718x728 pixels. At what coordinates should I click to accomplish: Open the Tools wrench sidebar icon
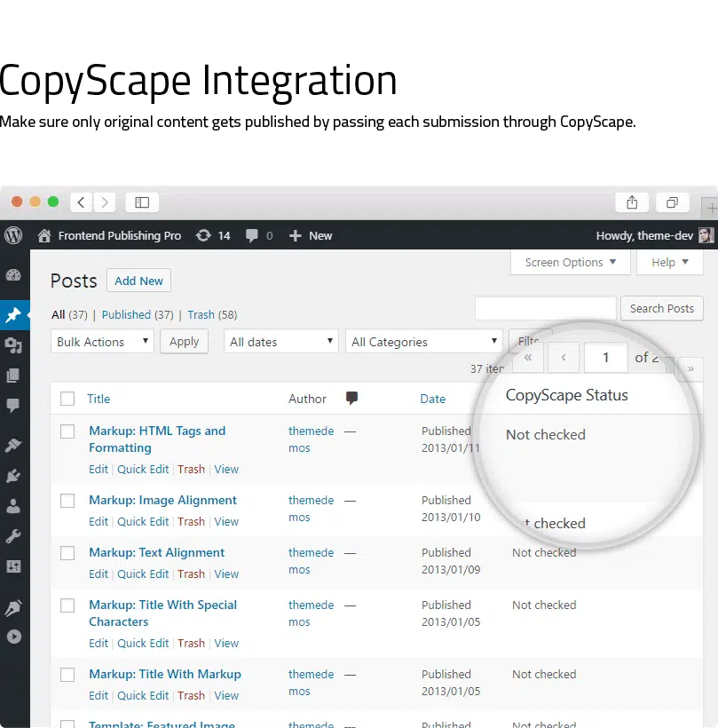(13, 536)
